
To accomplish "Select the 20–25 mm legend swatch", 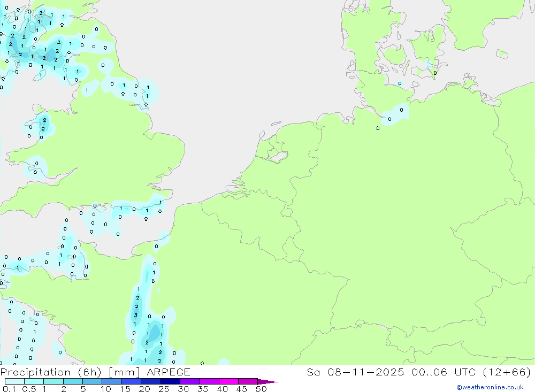I will pyautogui.click(x=151, y=381).
